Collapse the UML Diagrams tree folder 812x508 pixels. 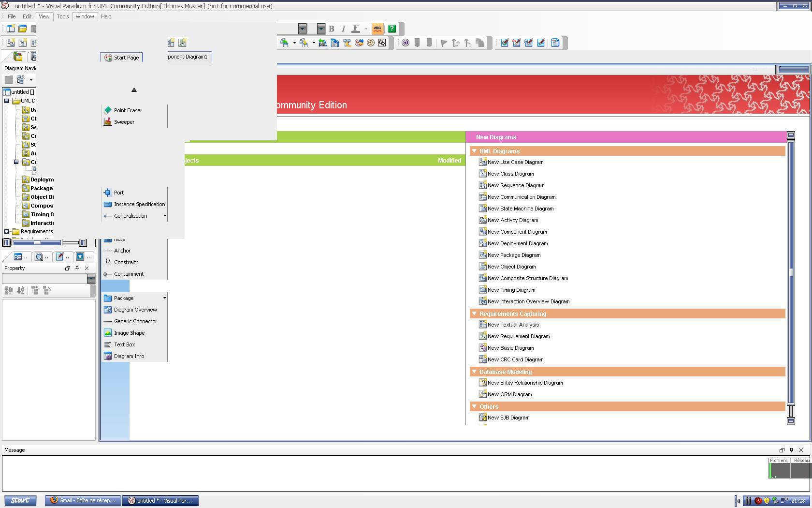point(7,101)
